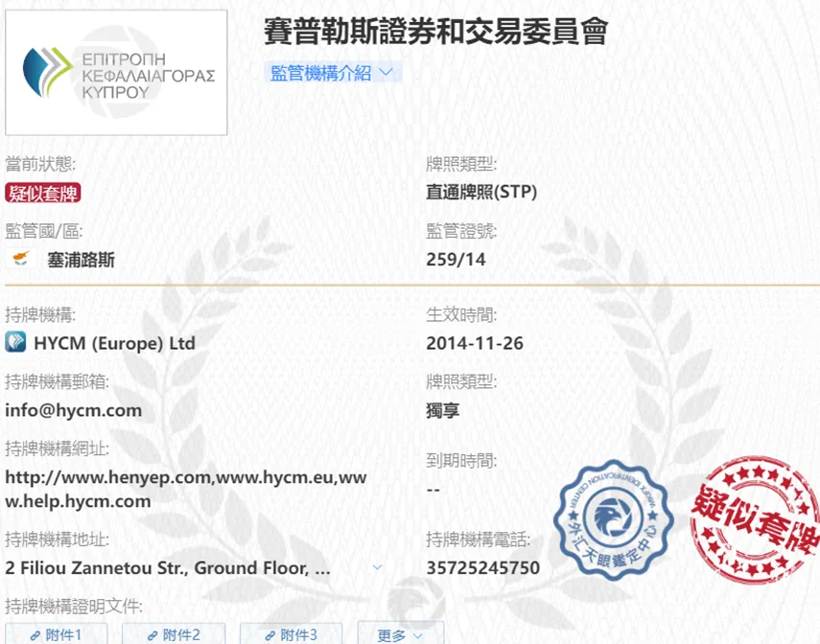Open attachment 附件2
The height and width of the screenshot is (644, 820).
click(174, 634)
